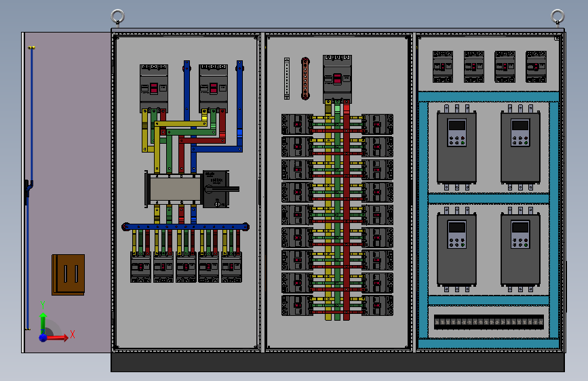Pick the top breaker in the middle cabinet's left column
This screenshot has height=381, width=588.
click(297, 124)
